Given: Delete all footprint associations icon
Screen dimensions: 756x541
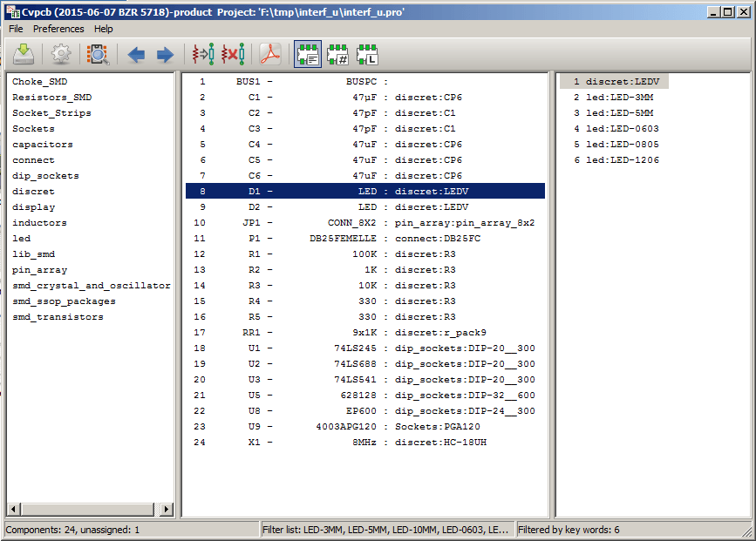Looking at the screenshot, I should (x=232, y=55).
